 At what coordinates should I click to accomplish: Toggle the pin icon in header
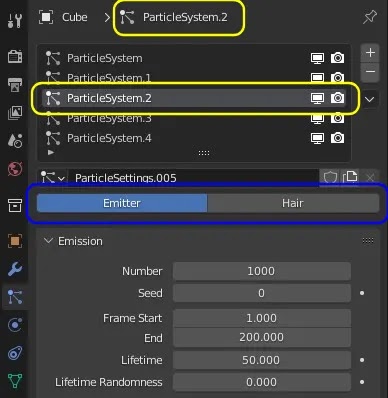point(370,17)
